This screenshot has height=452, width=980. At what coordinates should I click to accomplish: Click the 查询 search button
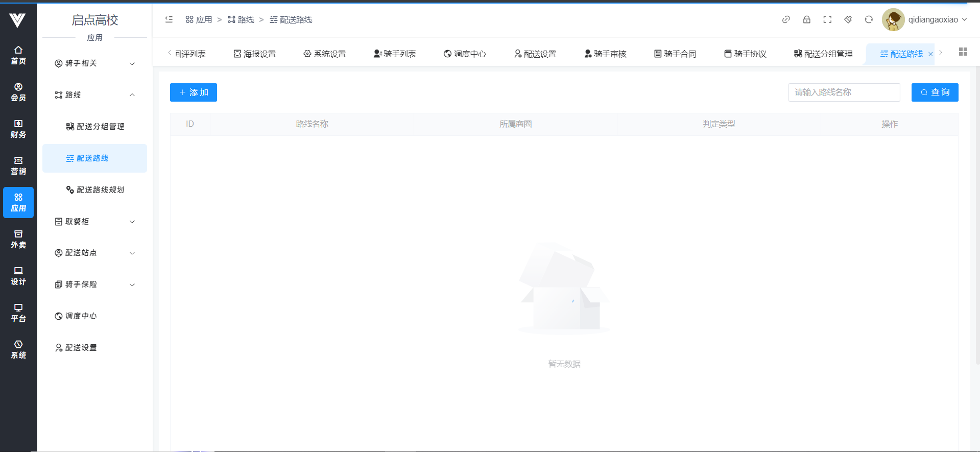(935, 92)
